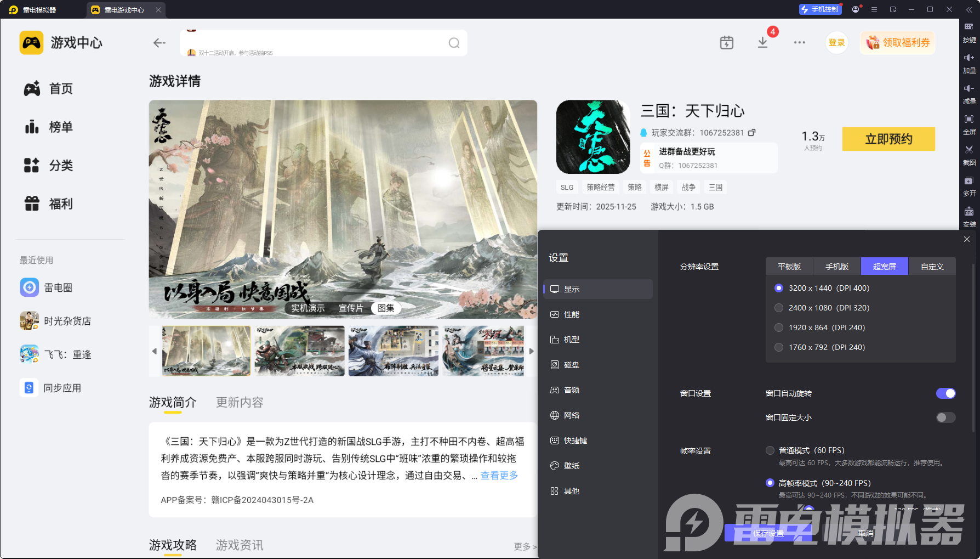Expand description via 查看更多 link
980x559 pixels.
[x=499, y=476]
